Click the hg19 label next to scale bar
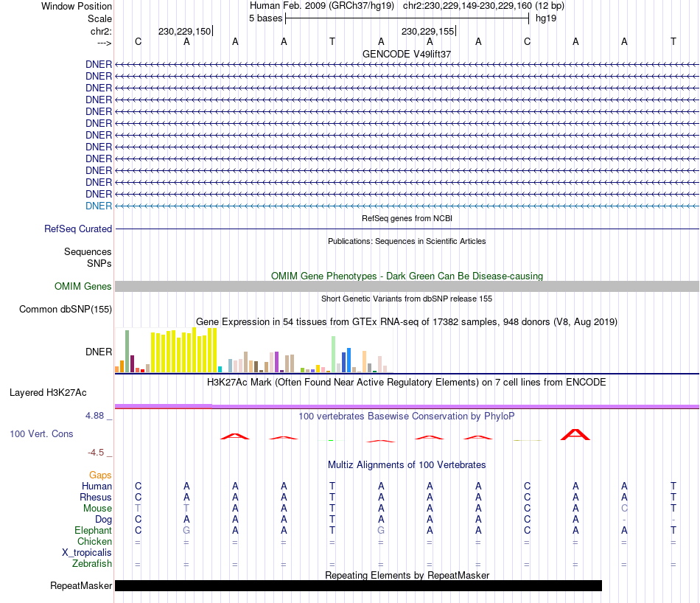Viewport: 700px width, 603px height. pos(546,18)
